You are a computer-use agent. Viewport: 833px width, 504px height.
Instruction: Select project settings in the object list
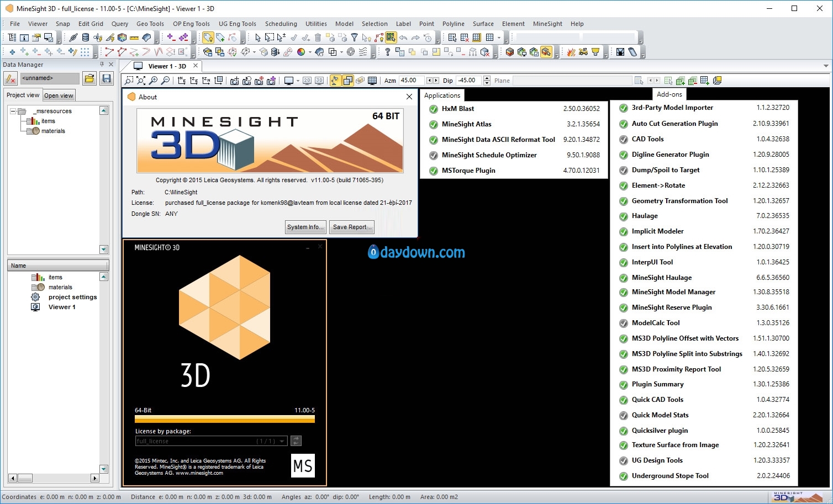pyautogui.click(x=72, y=297)
